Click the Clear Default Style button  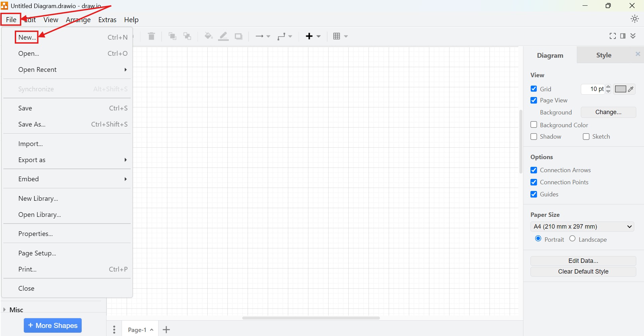point(583,272)
